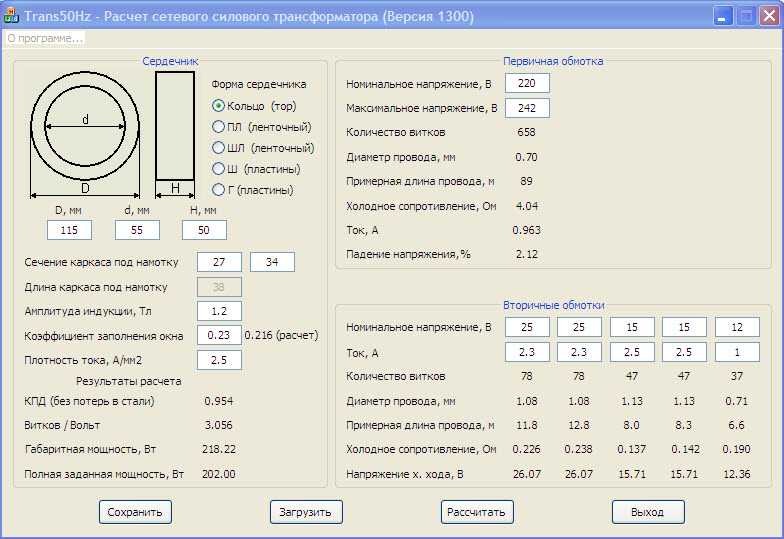The width and height of the screenshot is (784, 539).
Task: Click induction amplitude field showing 1.2
Action: pyautogui.click(x=220, y=311)
